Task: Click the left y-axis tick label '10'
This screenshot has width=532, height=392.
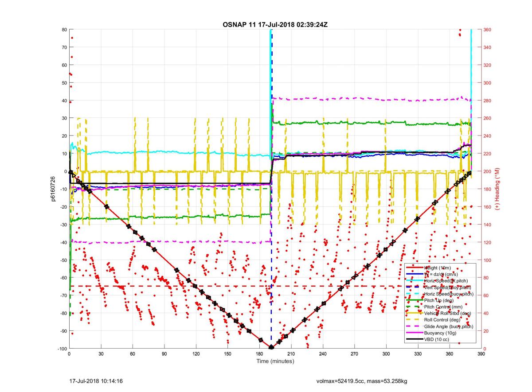Action: click(x=64, y=154)
